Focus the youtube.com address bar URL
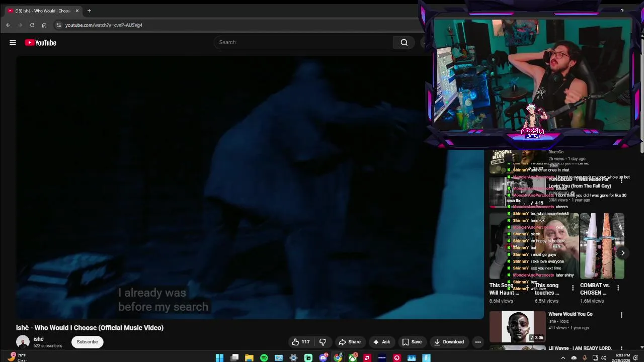 point(104,25)
